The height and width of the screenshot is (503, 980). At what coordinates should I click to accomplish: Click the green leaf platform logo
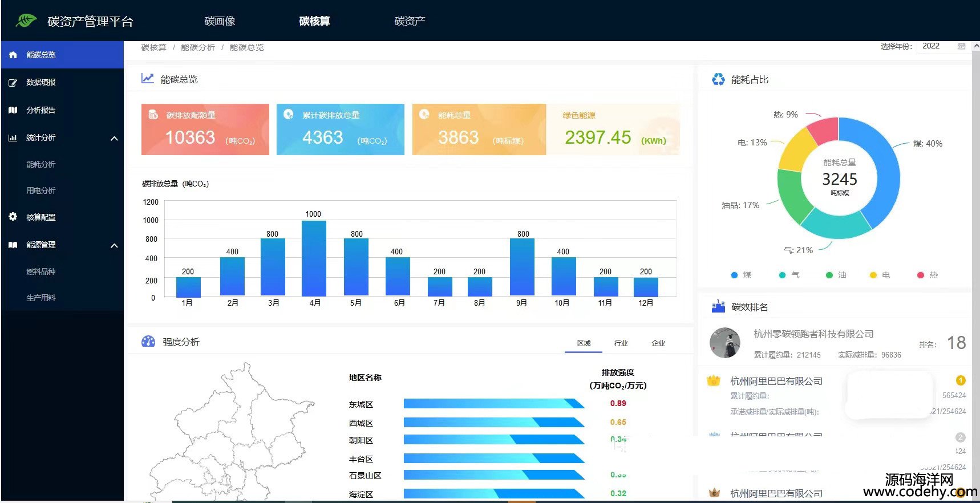[26, 21]
